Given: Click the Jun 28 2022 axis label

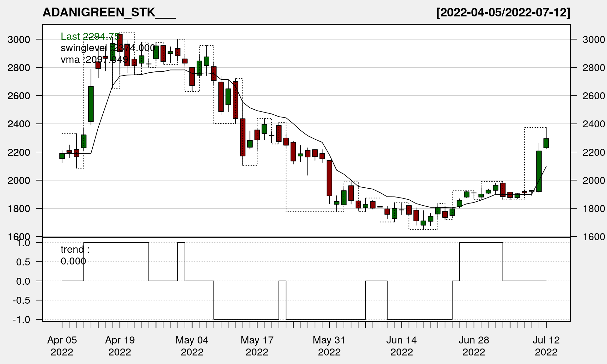Looking at the screenshot, I should click(474, 346).
